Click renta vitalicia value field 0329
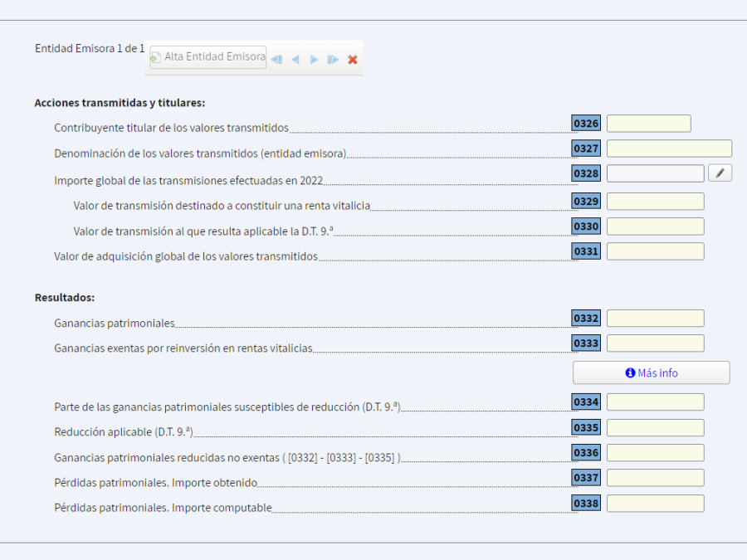 [x=655, y=202]
